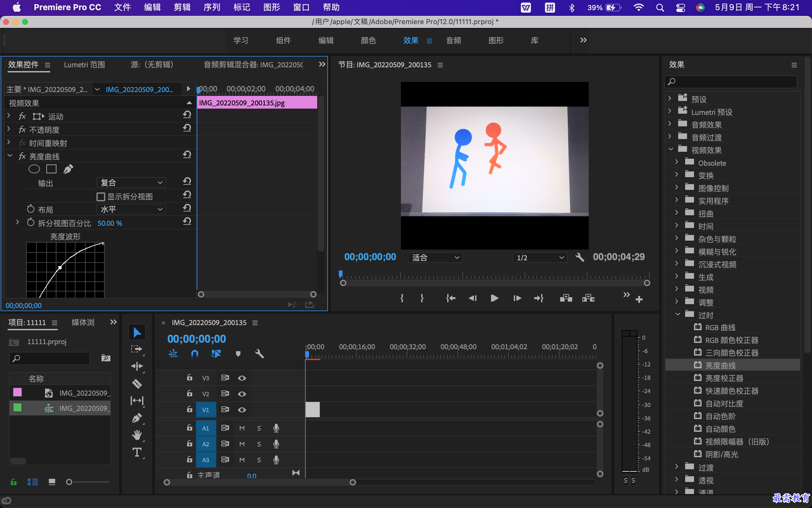The width and height of the screenshot is (812, 508).
Task: Collapse the 亮度曲线 effect properties
Action: (x=10, y=155)
